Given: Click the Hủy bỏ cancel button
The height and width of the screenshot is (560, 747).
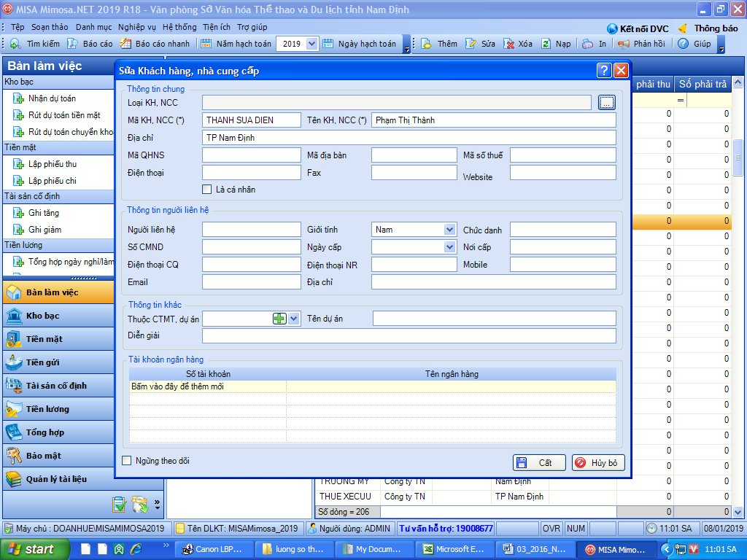Looking at the screenshot, I should click(x=598, y=463).
